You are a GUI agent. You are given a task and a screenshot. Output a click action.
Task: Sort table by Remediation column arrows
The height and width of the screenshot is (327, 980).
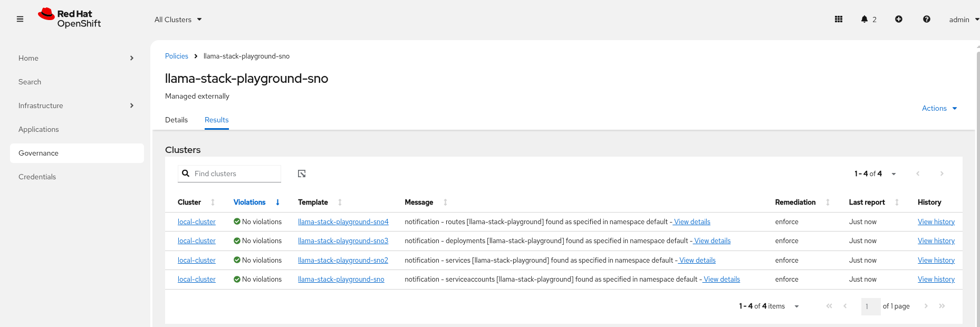coord(828,203)
